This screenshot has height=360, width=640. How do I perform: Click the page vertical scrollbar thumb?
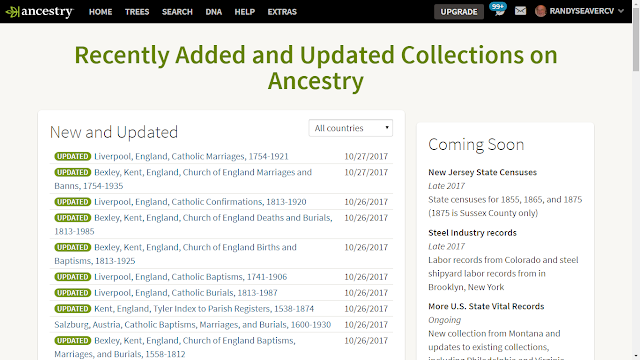[x=636, y=39]
